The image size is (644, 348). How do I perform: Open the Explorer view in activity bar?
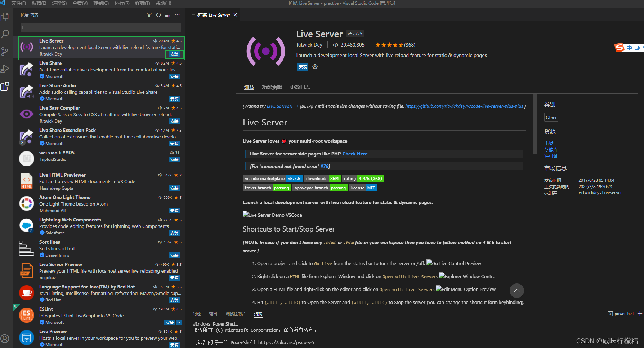tap(5, 17)
